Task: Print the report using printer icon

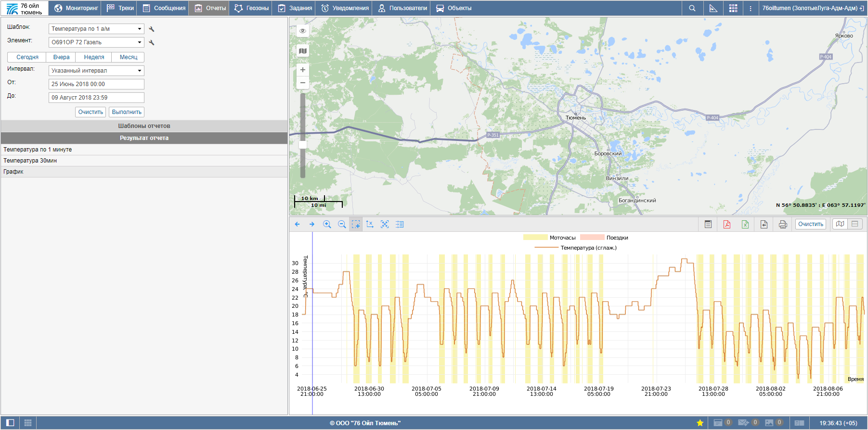Action: 783,224
